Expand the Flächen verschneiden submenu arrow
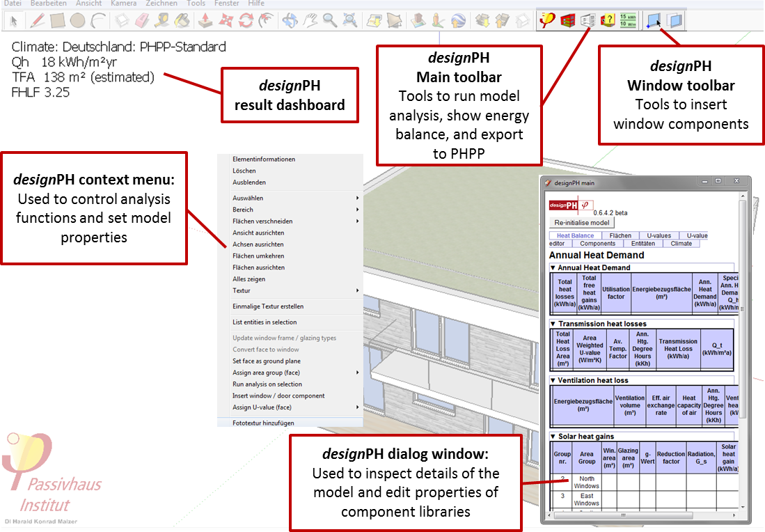The height and width of the screenshot is (532, 765). pyautogui.click(x=357, y=221)
